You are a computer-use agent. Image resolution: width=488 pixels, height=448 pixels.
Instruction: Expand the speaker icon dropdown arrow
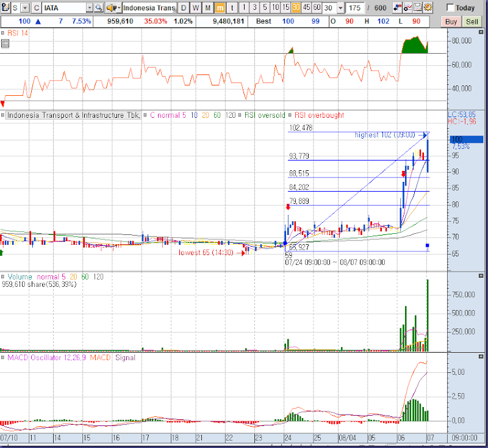click(118, 8)
